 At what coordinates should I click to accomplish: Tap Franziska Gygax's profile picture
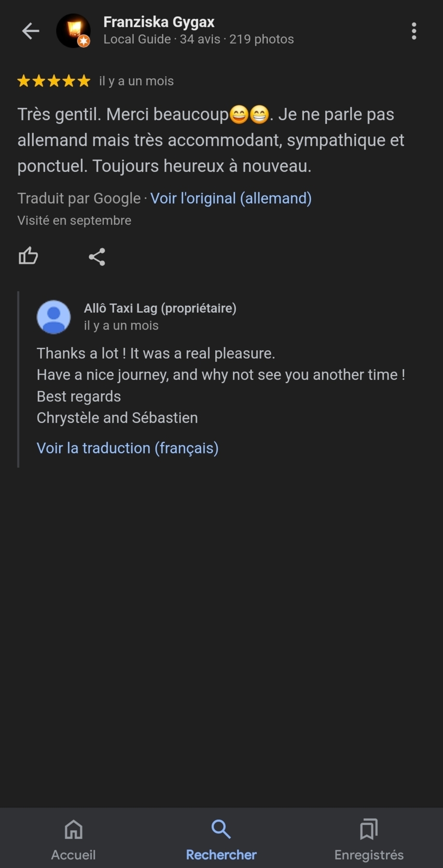click(x=73, y=30)
